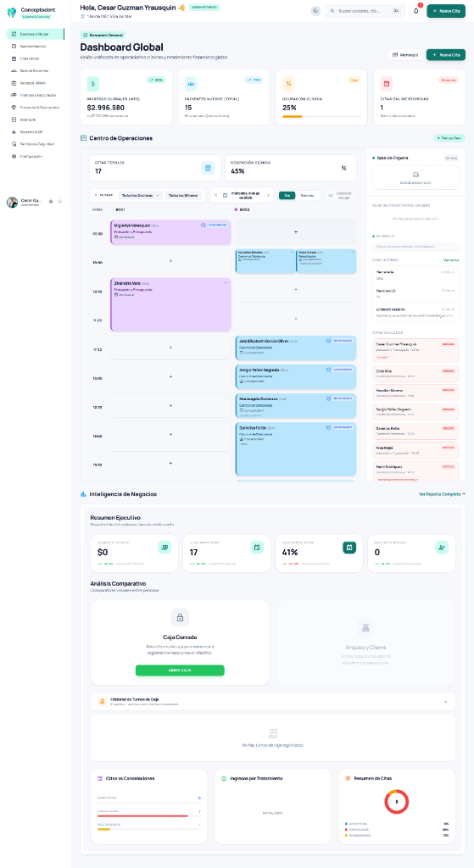Screen dimensions: 474x868
Task: Click the people icon on Pacientes Nuevos card
Action: pos(191,84)
